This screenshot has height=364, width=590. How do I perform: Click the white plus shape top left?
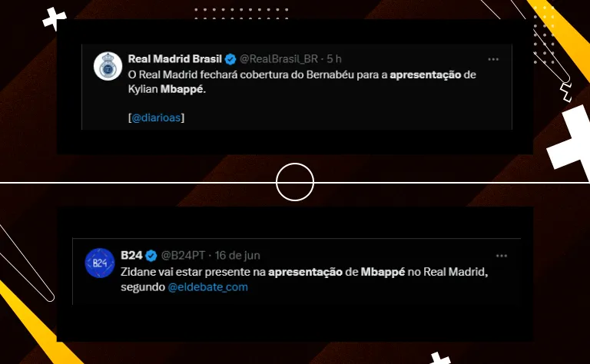[x=55, y=18]
